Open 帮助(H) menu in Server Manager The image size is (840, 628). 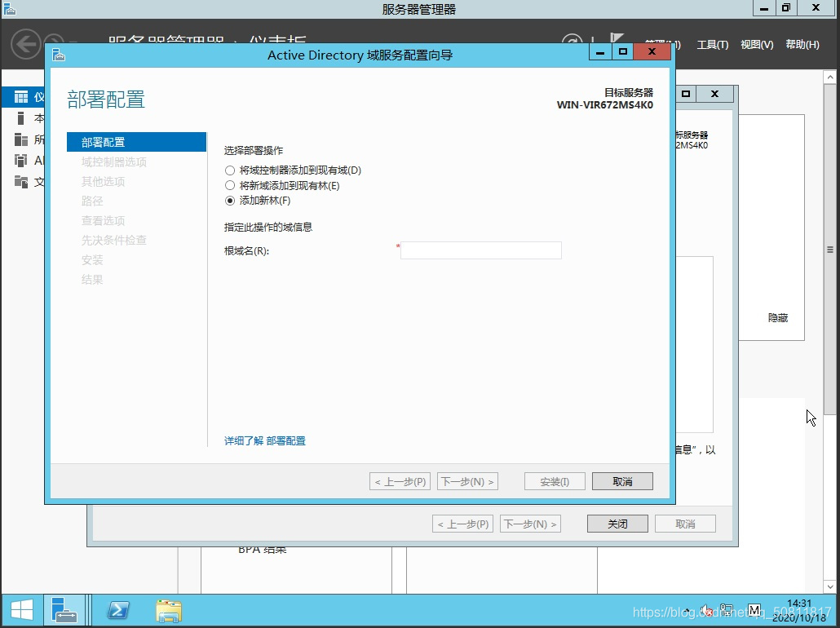click(802, 45)
